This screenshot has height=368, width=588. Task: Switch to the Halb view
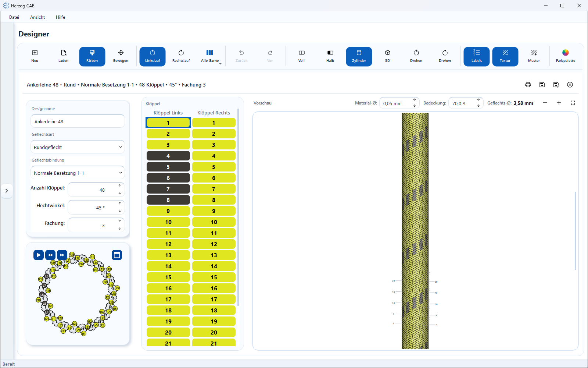click(x=330, y=56)
